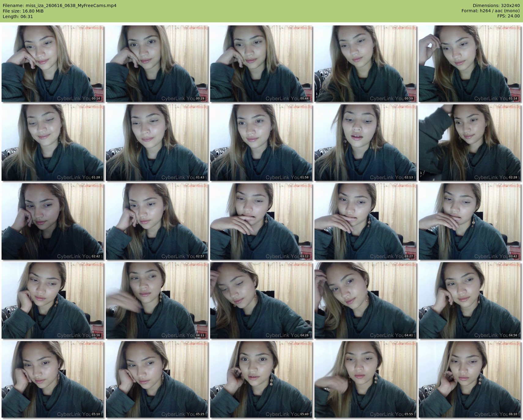Click the frame timestamped 05:40

pos(261,379)
